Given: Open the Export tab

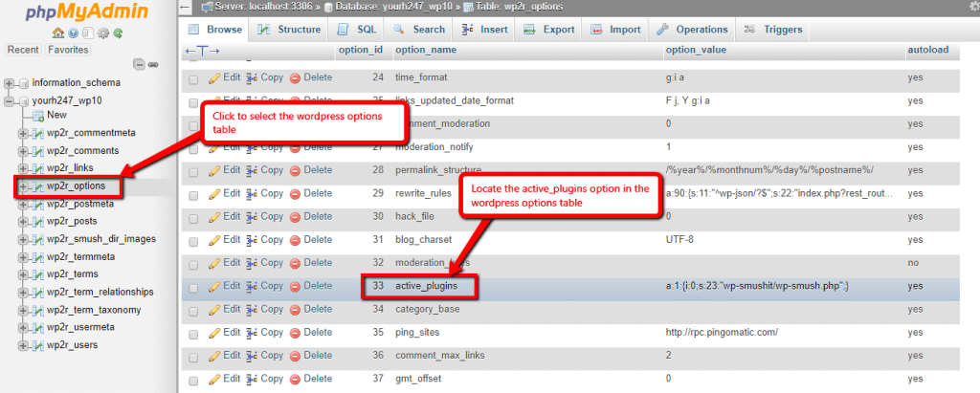Looking at the screenshot, I should point(548,30).
